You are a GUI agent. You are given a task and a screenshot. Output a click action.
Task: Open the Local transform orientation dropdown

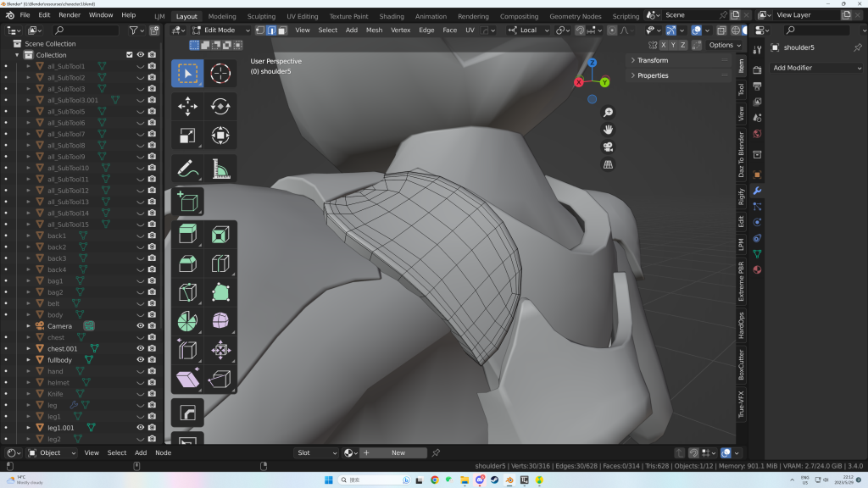pos(527,30)
